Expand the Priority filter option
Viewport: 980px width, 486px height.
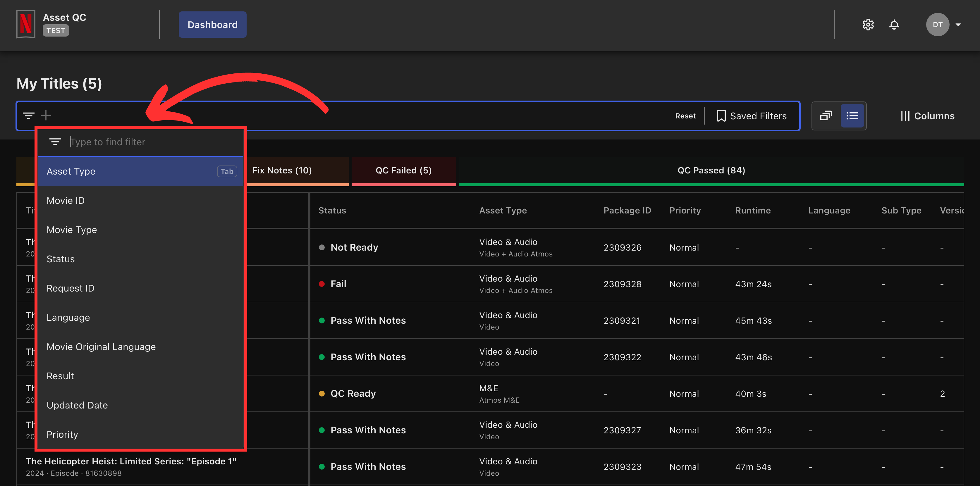[x=63, y=434]
